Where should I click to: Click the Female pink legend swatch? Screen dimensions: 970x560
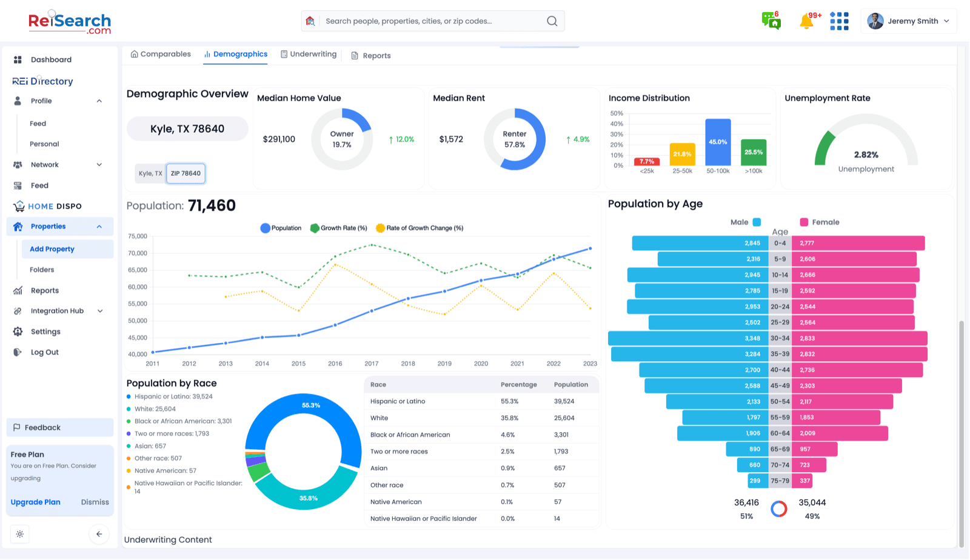pos(804,222)
